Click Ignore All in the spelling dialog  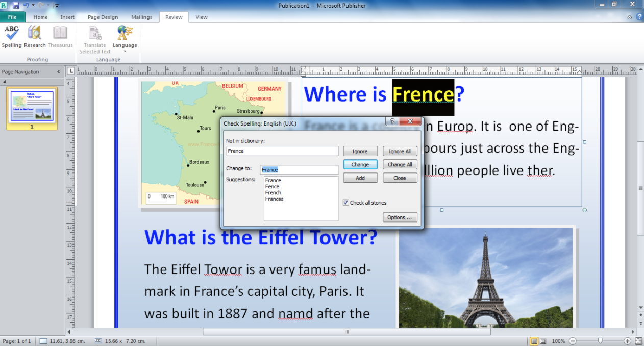pos(400,151)
